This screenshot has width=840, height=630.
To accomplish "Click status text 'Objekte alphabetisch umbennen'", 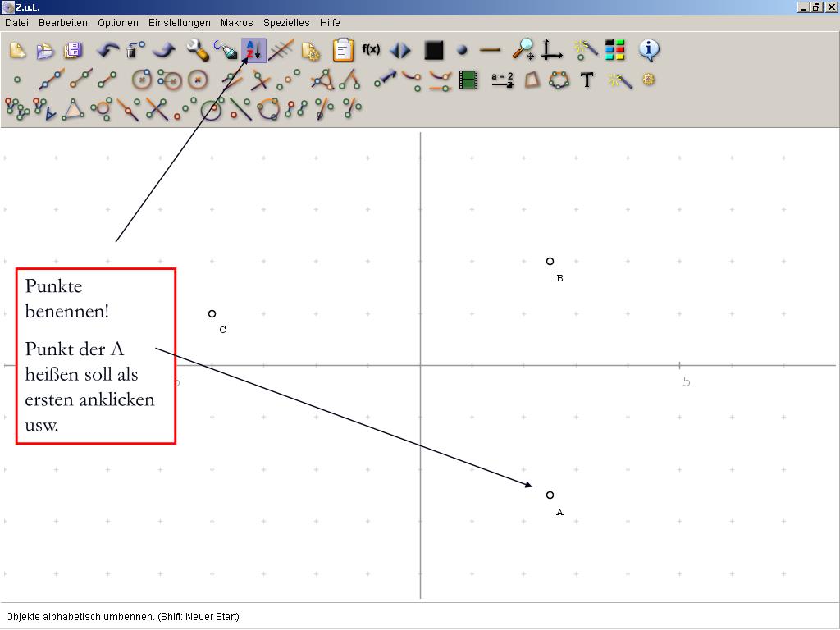I will tap(80, 617).
